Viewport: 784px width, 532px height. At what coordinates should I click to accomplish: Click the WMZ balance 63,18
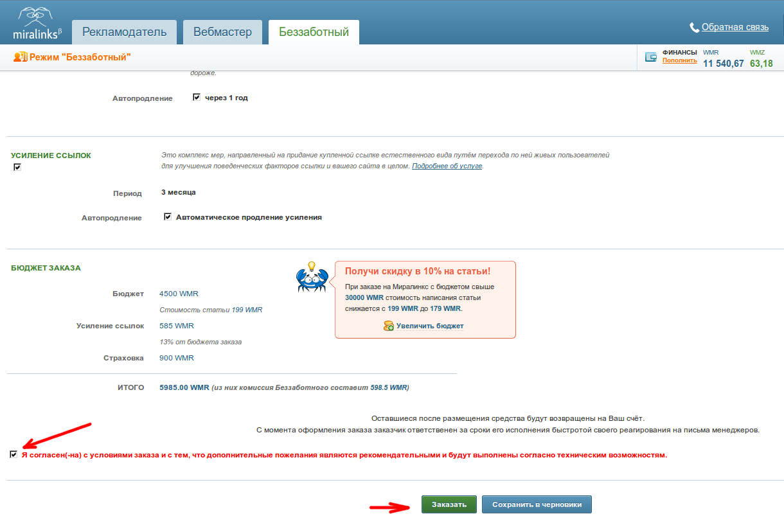[x=762, y=64]
